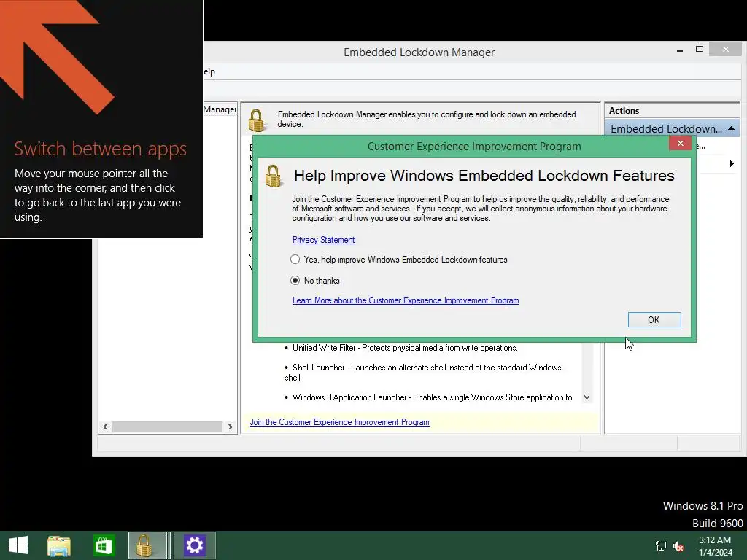Screen dimensions: 747x560
Task: Click the muted volume tray icon
Action: (x=678, y=546)
